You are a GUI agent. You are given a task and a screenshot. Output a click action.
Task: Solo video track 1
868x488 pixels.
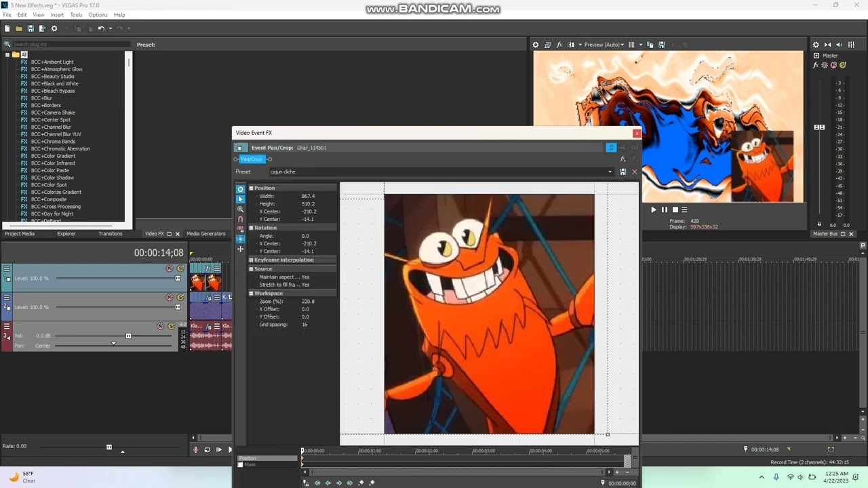[180, 268]
